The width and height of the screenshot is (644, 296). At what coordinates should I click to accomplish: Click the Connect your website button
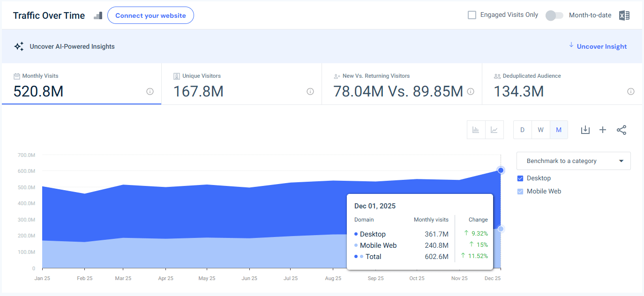[x=150, y=15]
